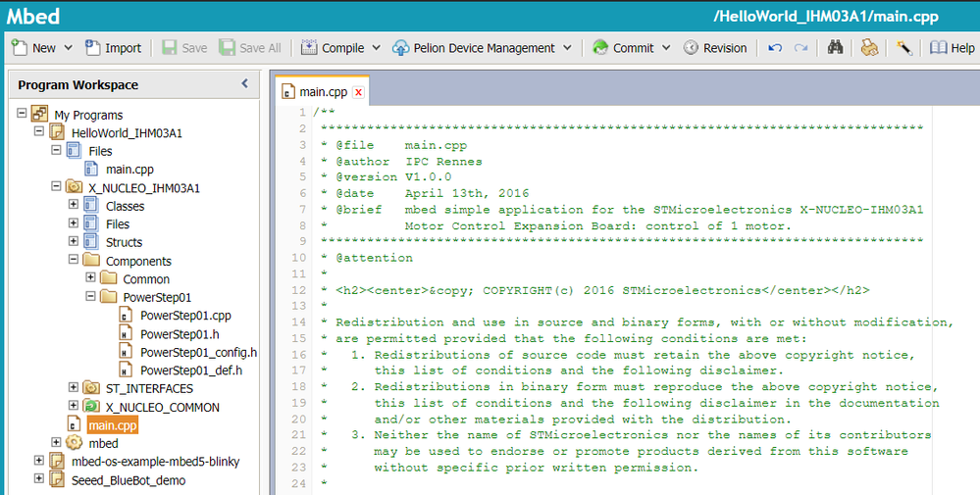Collapse the Components folder
Image resolution: width=980 pixels, height=495 pixels.
74,259
